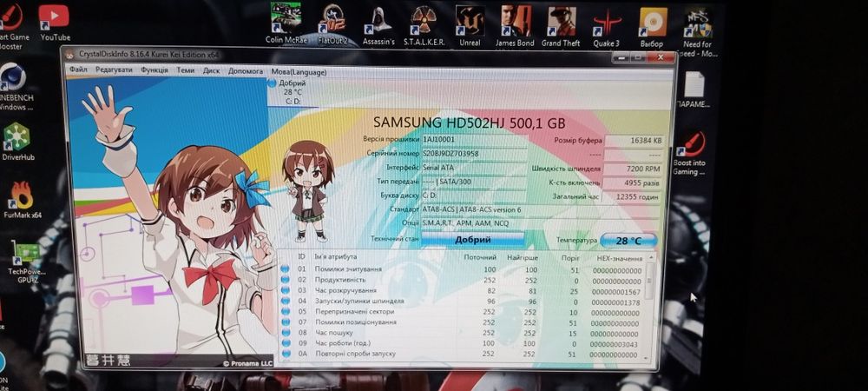Open the Мова(Language) menu
The width and height of the screenshot is (868, 391).
pyautogui.click(x=299, y=72)
